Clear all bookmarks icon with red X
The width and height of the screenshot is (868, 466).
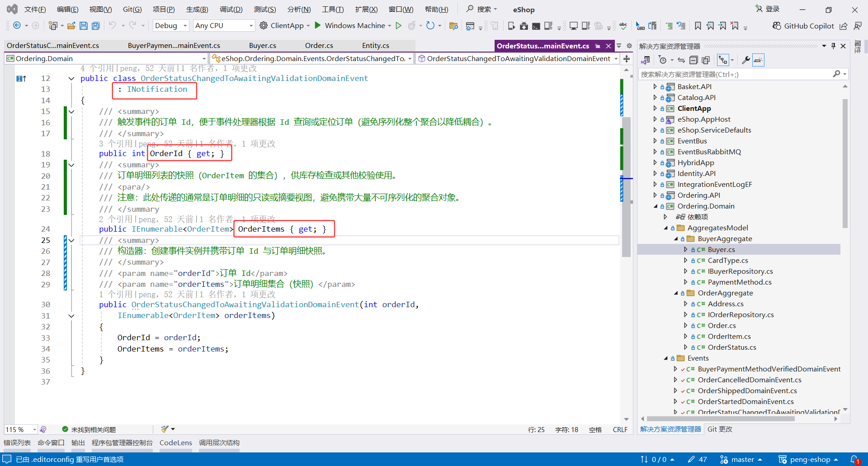coord(735,26)
